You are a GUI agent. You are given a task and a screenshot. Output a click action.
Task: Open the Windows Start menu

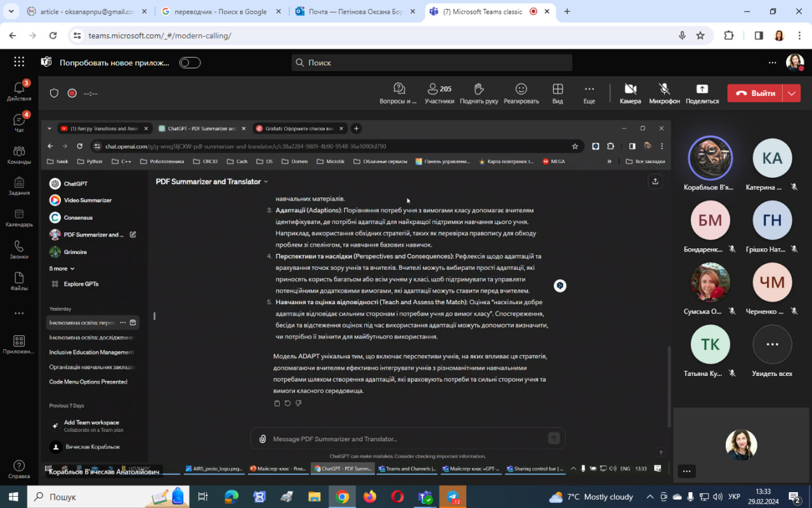[13, 497]
